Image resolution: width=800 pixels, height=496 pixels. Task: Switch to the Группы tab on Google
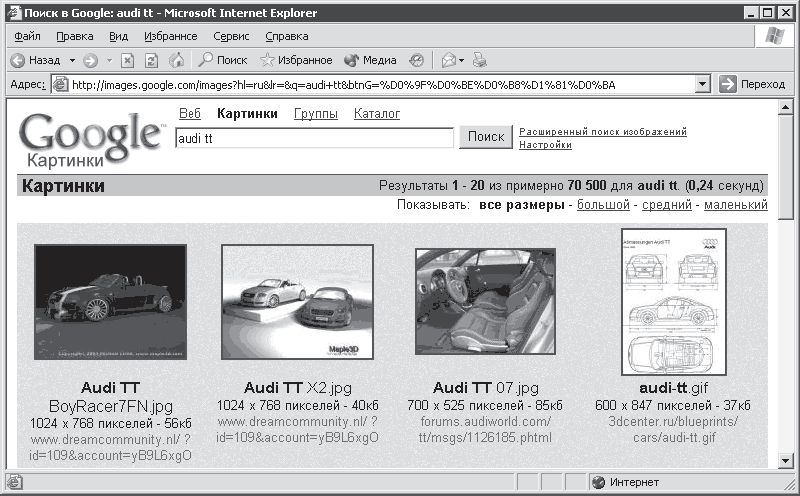point(315,114)
